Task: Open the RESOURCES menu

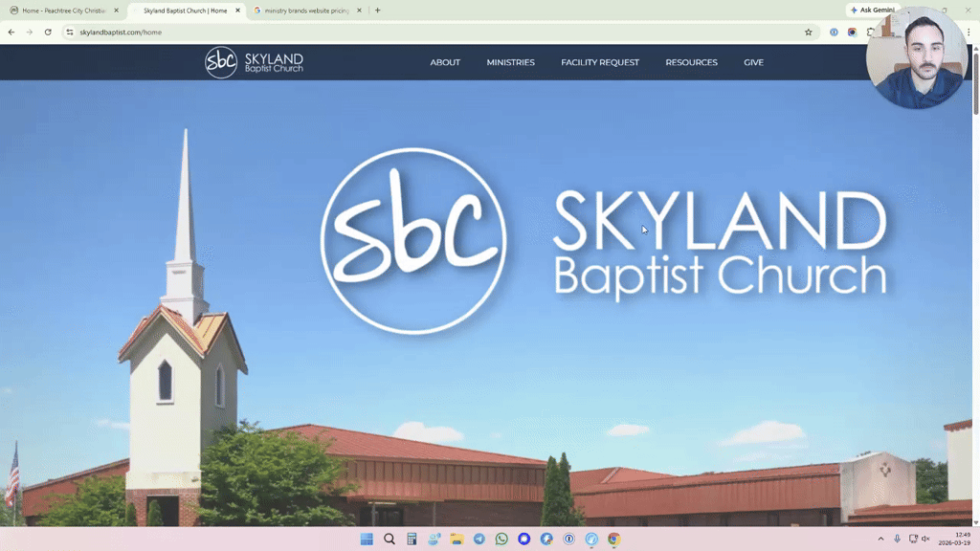Action: click(691, 62)
